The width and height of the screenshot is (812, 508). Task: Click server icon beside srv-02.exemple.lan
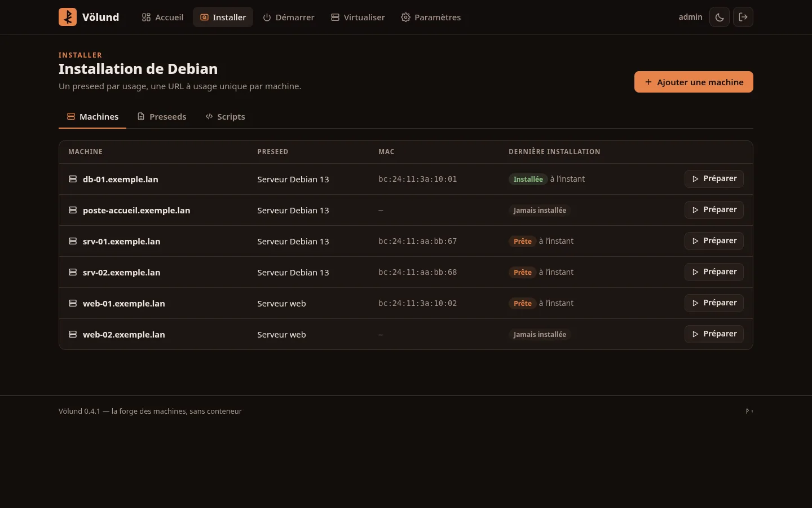73,272
